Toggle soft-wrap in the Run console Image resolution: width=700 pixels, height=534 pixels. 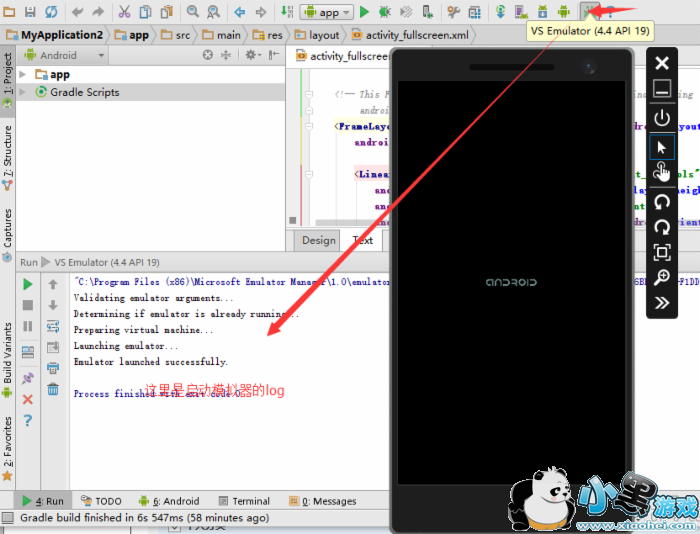pos(53,326)
